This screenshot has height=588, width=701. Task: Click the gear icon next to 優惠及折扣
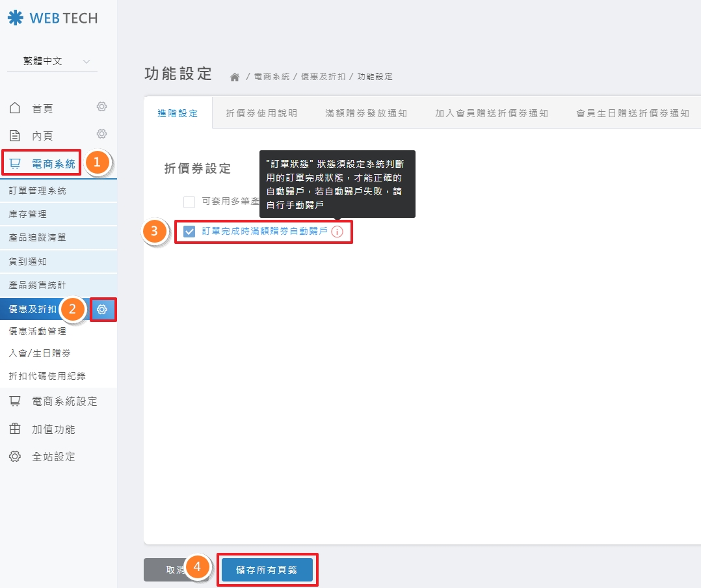point(102,310)
